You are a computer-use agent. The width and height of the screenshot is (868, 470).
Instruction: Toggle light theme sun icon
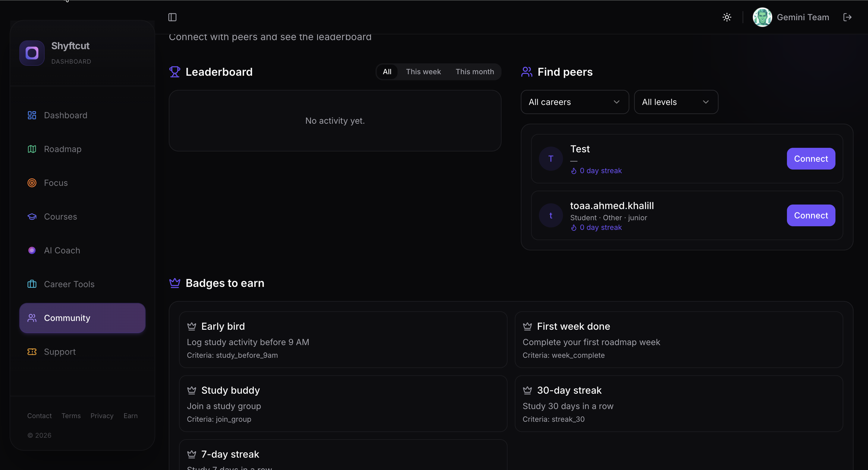[x=727, y=17]
